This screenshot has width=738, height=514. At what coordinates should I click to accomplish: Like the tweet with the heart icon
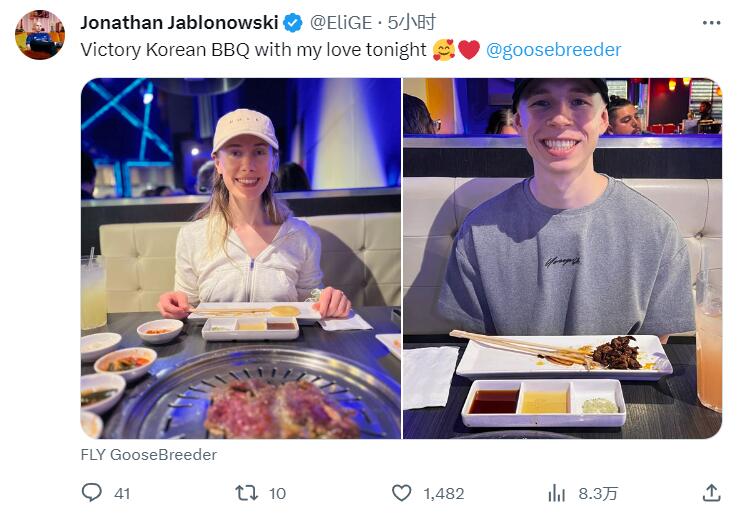click(401, 493)
